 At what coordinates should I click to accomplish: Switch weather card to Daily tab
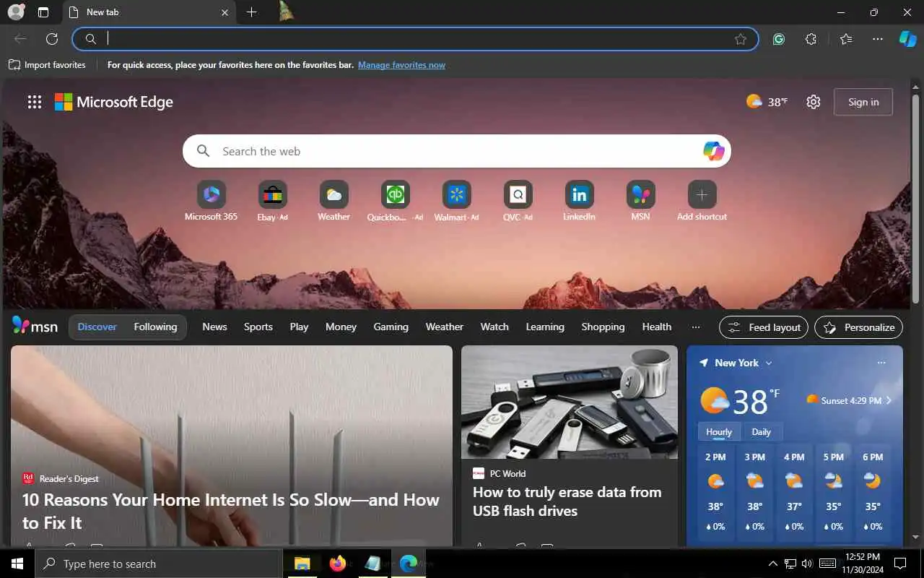(x=761, y=432)
